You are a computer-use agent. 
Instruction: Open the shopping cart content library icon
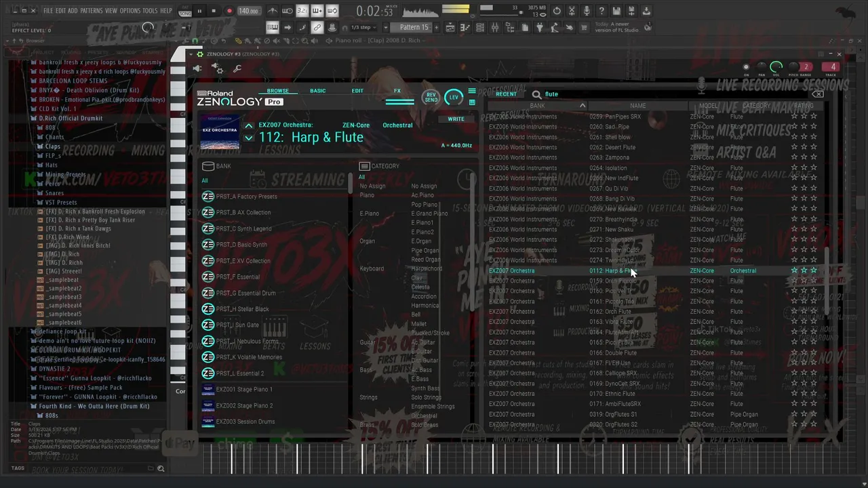[585, 28]
